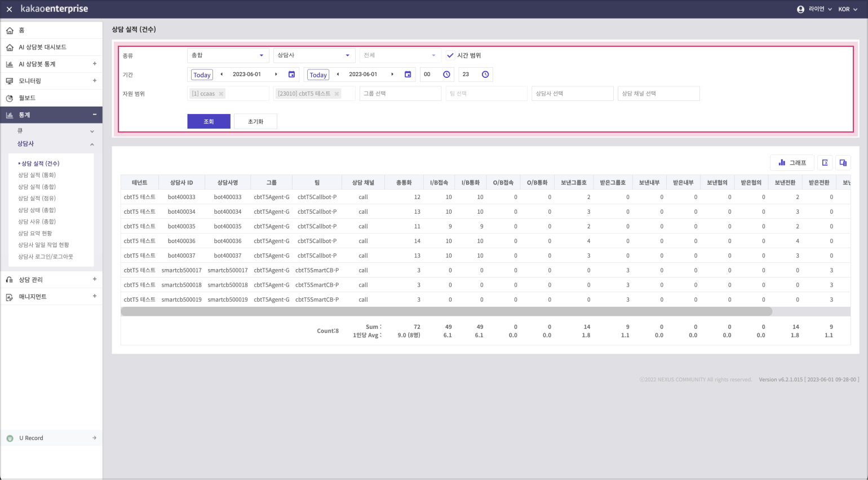Viewport: 868px width, 480px height.
Task: Select 상담사 로그인/로그아웃 in sidebar
Action: coord(45,257)
